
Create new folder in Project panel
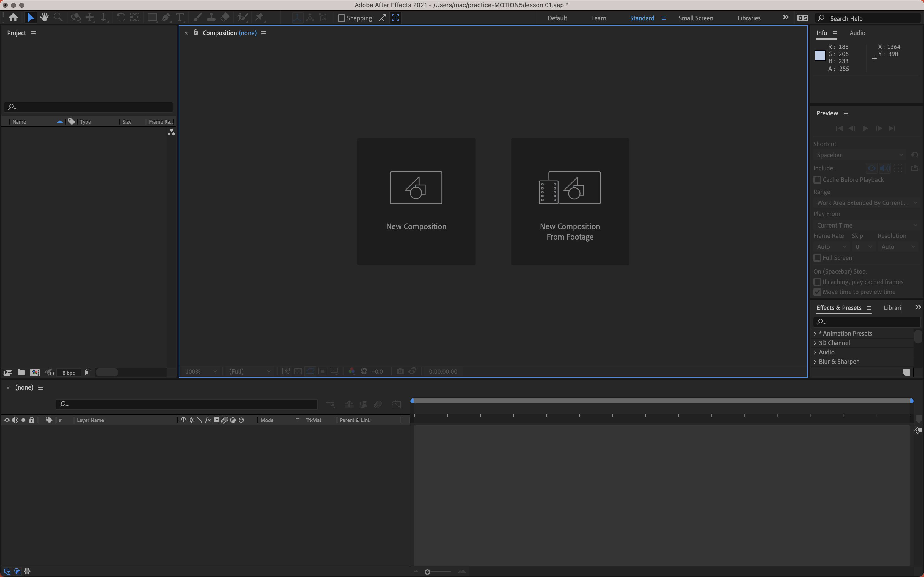click(21, 373)
